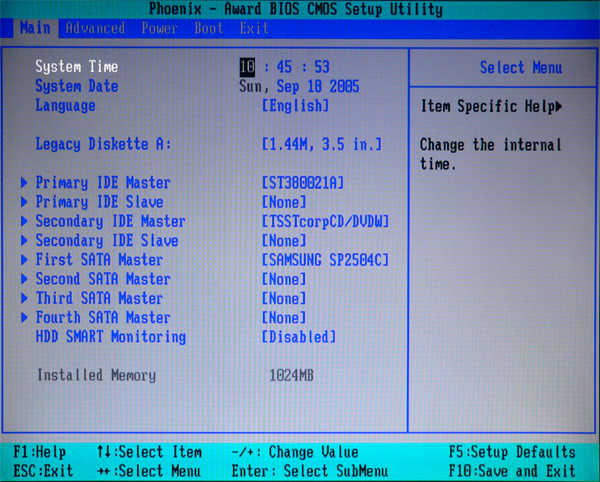Click the help text Change the internal time
The width and height of the screenshot is (600, 482).
pos(491,155)
